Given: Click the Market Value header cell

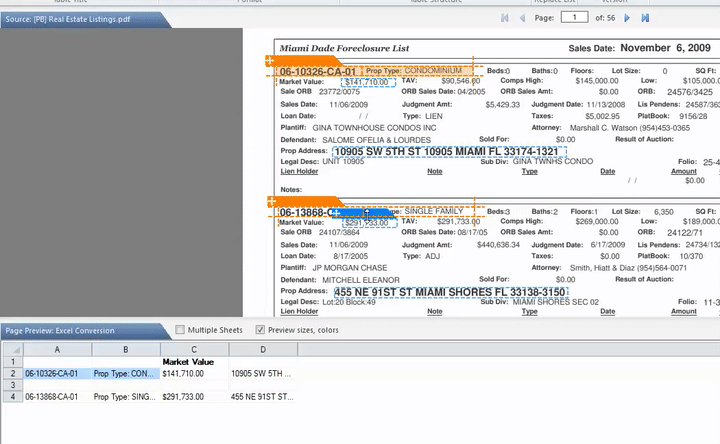Looking at the screenshot, I should [193, 361].
